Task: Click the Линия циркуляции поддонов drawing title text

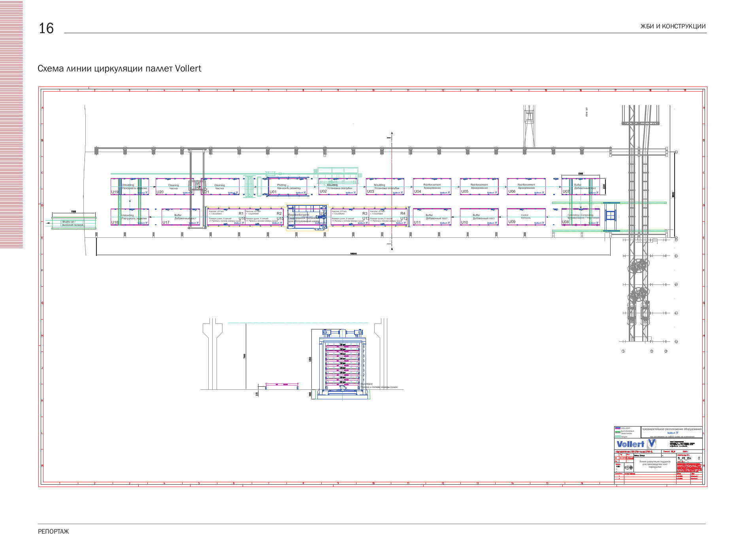Action: [x=655, y=464]
